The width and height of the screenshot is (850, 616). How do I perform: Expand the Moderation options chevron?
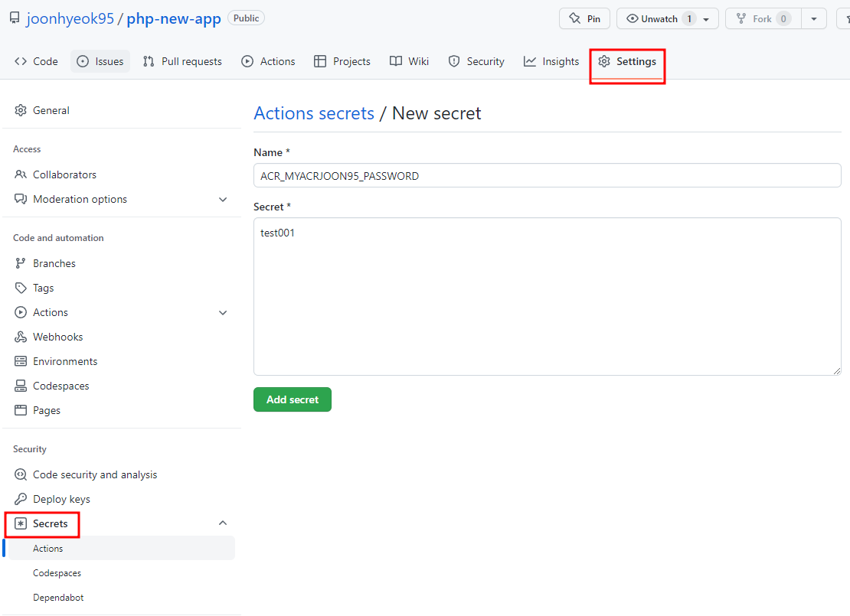tap(223, 200)
